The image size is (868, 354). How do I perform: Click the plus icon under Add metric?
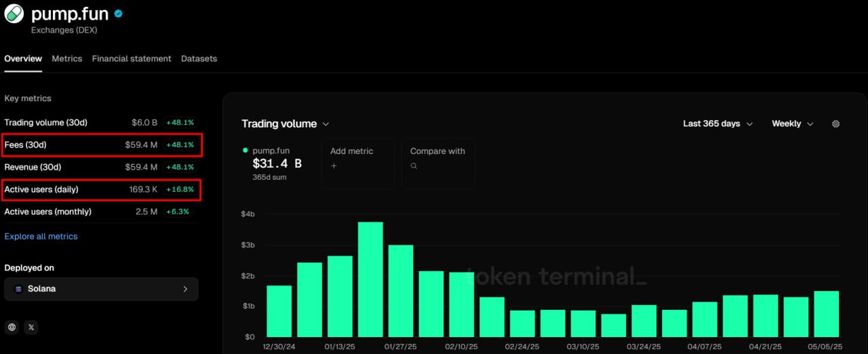[334, 165]
